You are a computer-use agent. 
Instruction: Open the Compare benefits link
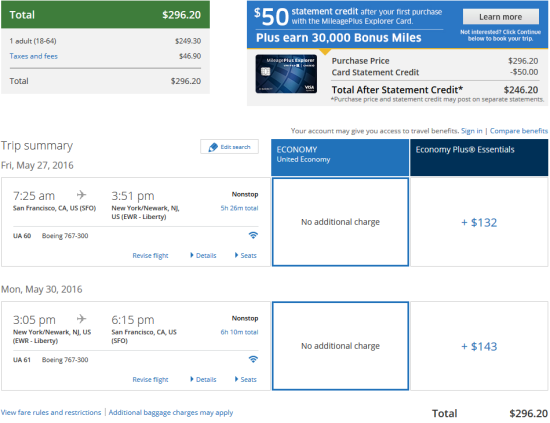519,131
